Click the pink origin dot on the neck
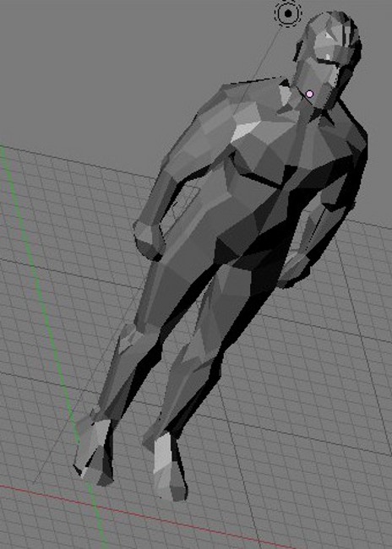This screenshot has width=392, height=549. pyautogui.click(x=309, y=94)
